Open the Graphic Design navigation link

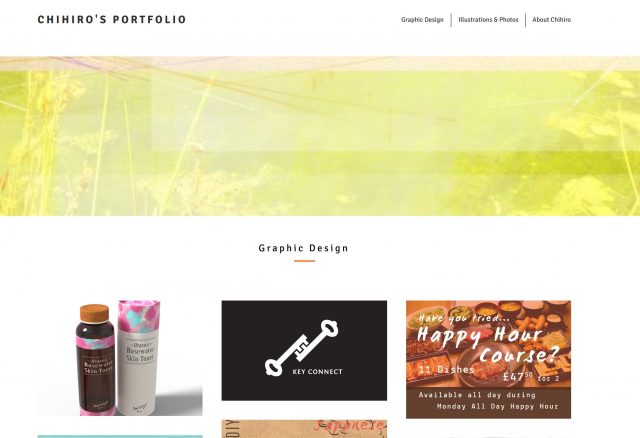pyautogui.click(x=422, y=20)
